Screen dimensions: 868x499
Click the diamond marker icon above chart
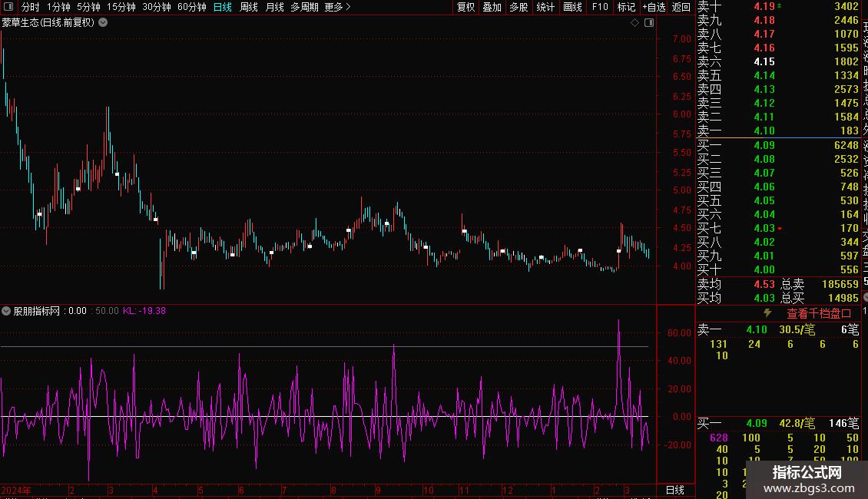pos(635,23)
